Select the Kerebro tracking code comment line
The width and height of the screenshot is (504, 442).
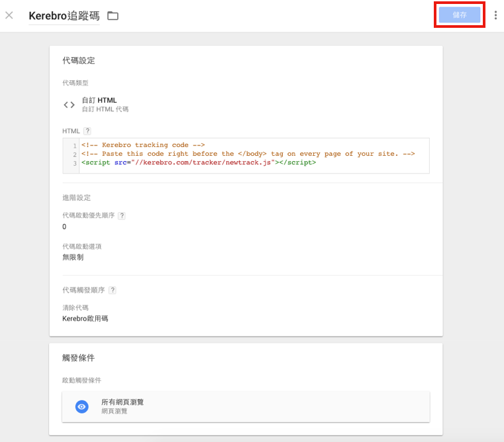(x=143, y=145)
